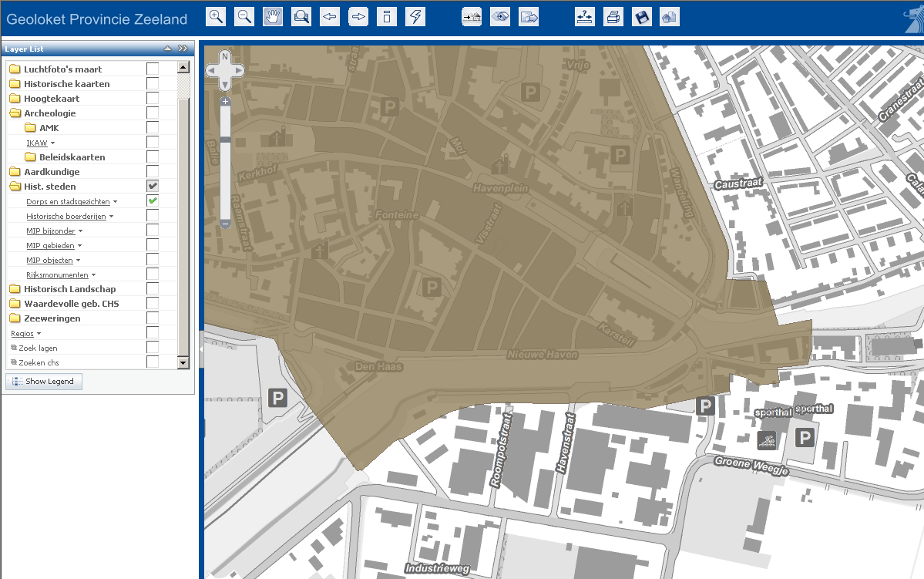The width and height of the screenshot is (924, 579).
Task: Select the Zoom In magnifier tool
Action: [217, 16]
